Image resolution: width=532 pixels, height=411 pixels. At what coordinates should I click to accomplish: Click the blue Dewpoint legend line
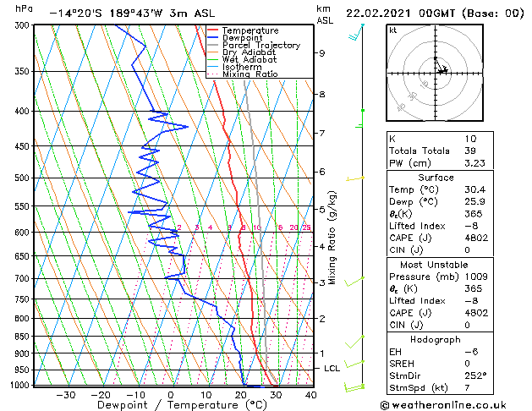(212, 38)
